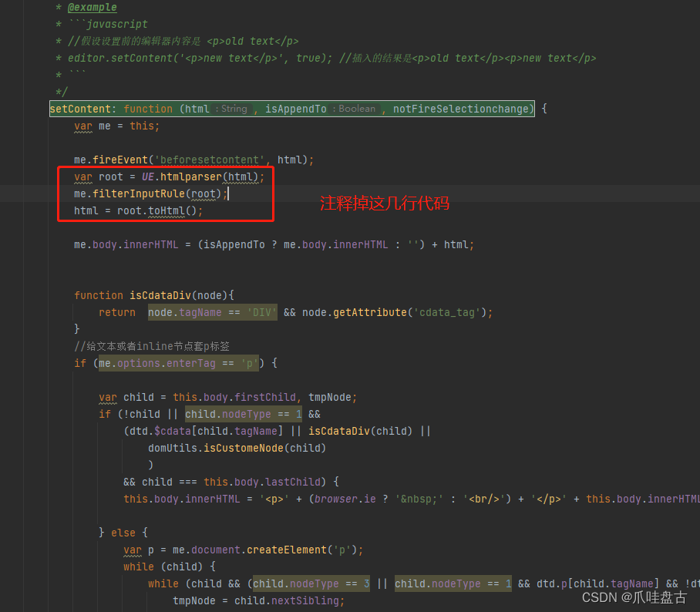This screenshot has width=700, height=612.
Task: Click the '} else {' line
Action: click(x=123, y=533)
